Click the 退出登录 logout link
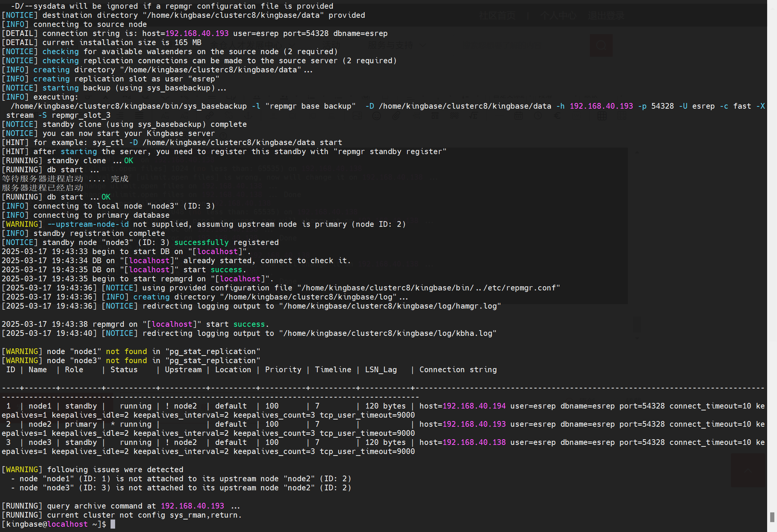Viewport: 777px width, 532px height. tap(606, 16)
